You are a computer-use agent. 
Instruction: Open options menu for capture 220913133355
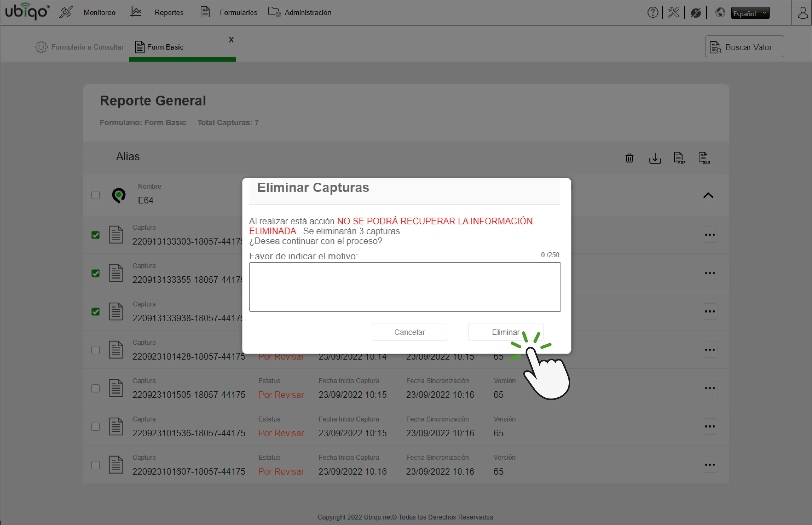tap(710, 273)
